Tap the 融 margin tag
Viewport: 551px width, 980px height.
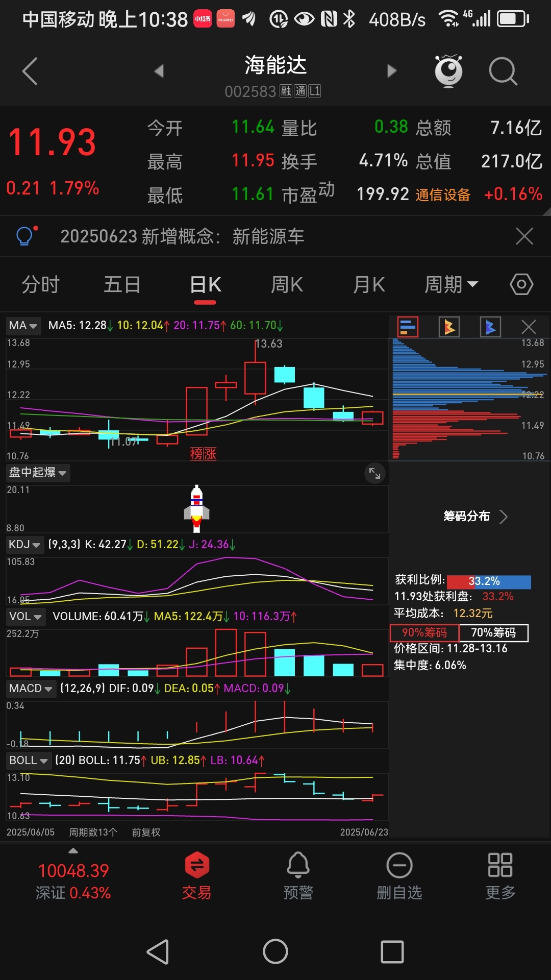tap(286, 91)
